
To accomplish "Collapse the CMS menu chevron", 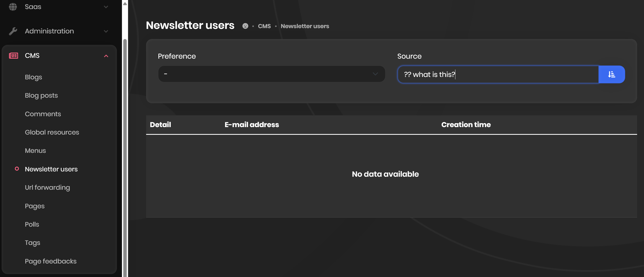I will click(x=106, y=56).
